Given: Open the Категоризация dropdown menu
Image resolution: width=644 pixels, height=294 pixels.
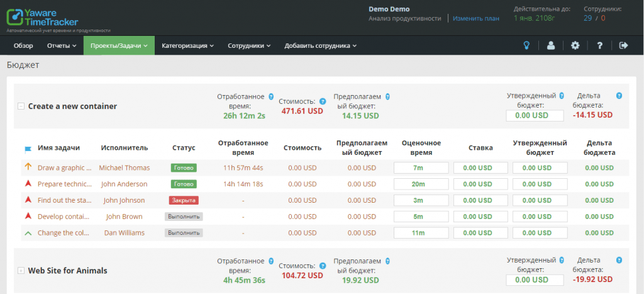Looking at the screenshot, I should [x=187, y=45].
